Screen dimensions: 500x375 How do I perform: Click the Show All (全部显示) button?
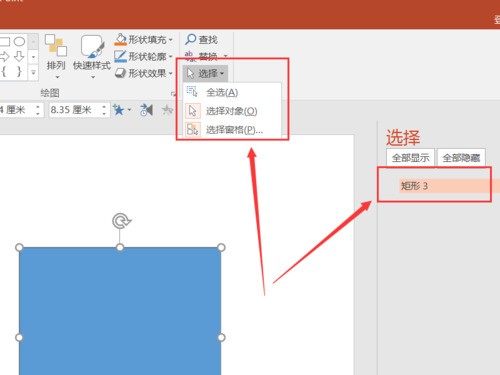(x=410, y=158)
